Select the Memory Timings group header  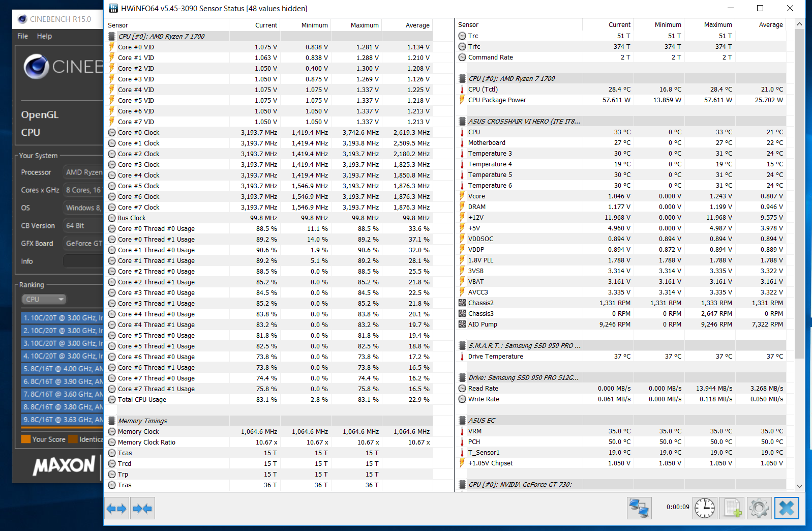click(270, 421)
